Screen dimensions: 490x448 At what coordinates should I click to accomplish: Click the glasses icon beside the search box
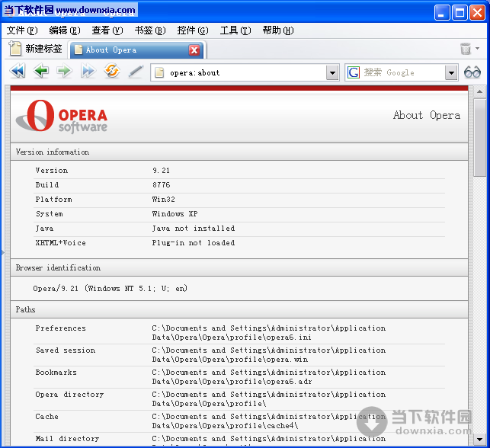tap(472, 72)
